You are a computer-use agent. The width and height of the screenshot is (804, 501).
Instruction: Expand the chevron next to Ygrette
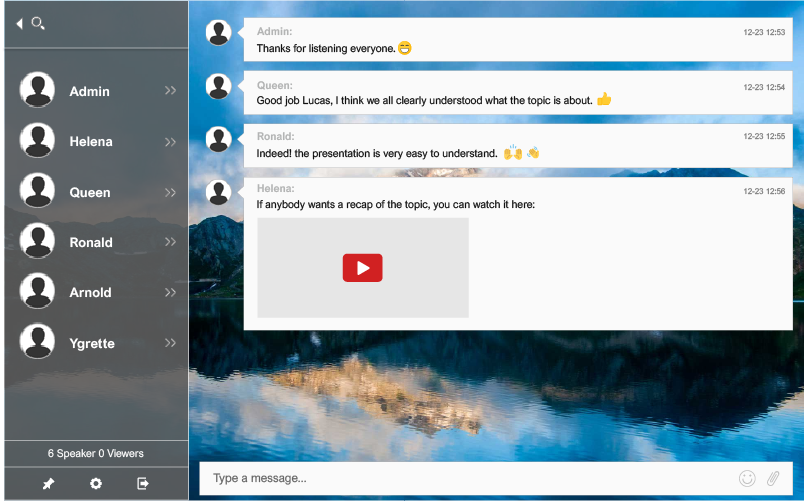pyautogui.click(x=170, y=343)
